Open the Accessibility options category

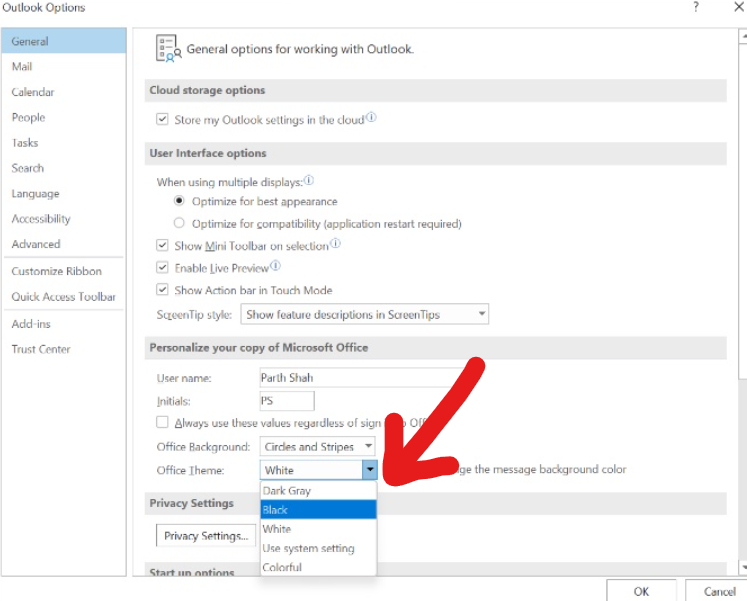(x=64, y=219)
